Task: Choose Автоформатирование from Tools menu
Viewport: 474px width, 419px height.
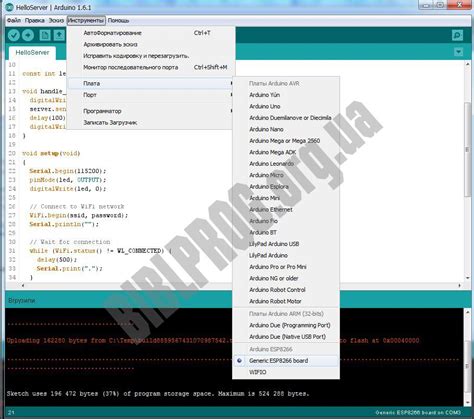Action: pos(151,33)
